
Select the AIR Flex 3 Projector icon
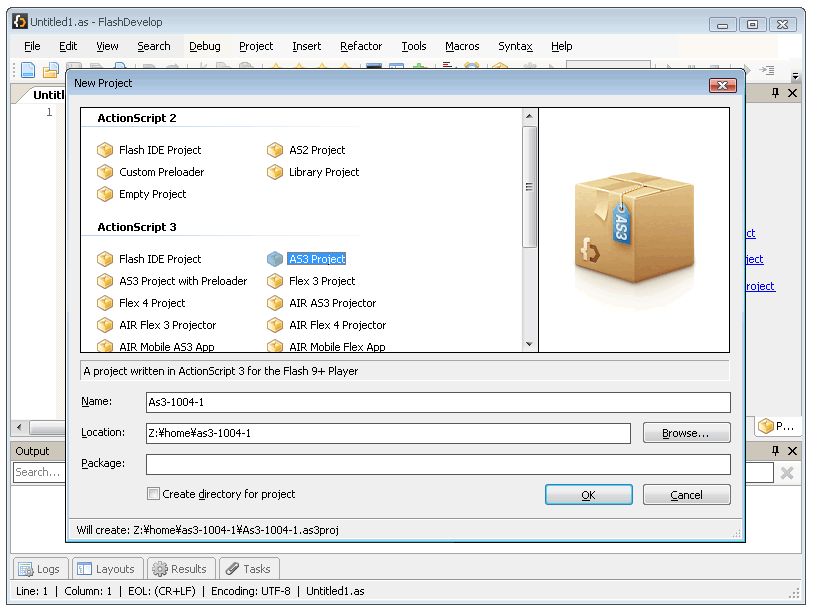[x=105, y=325]
